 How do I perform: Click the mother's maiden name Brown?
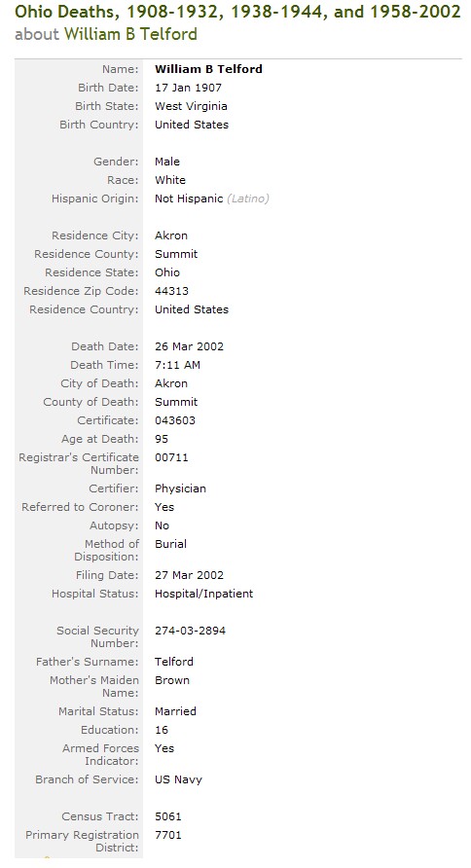coord(172,680)
